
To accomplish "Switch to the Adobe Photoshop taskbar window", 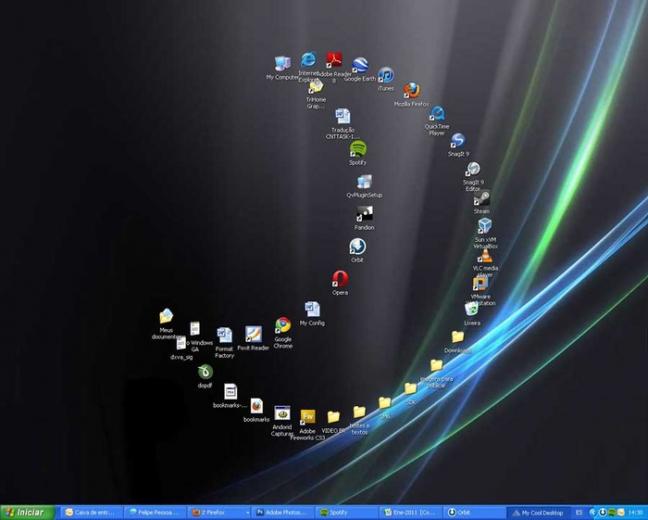I will click(x=284, y=513).
